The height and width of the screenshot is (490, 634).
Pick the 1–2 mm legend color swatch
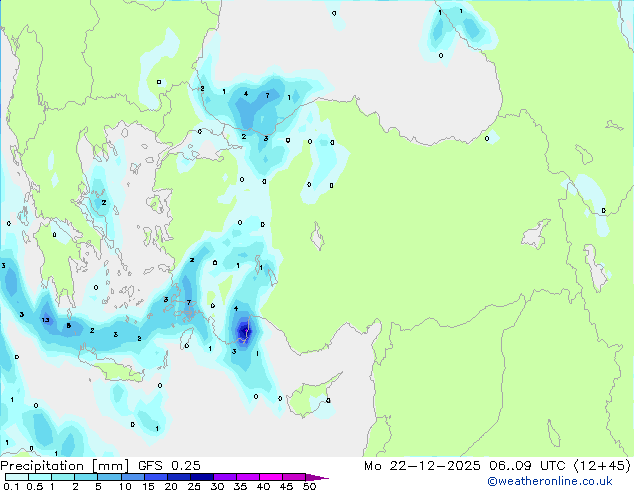click(63, 477)
